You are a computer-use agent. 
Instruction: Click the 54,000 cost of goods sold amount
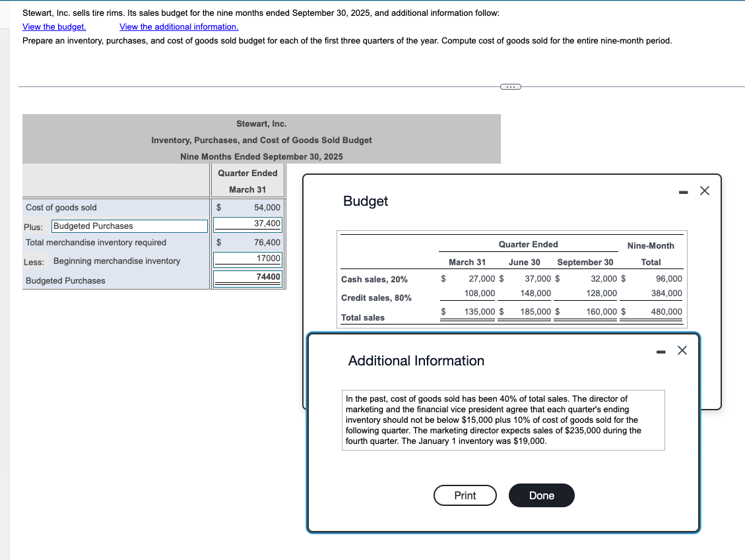pyautogui.click(x=269, y=207)
